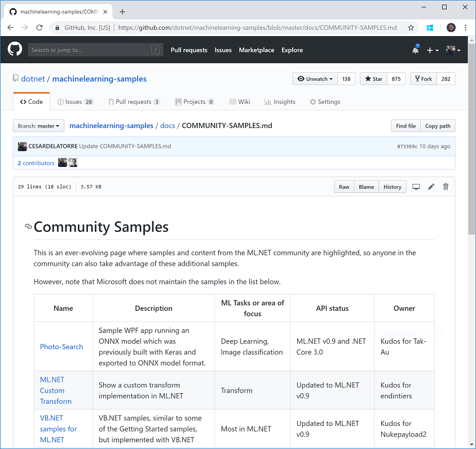Image resolution: width=476 pixels, height=449 pixels.
Task: Click the first contributor avatar
Action: (63, 162)
